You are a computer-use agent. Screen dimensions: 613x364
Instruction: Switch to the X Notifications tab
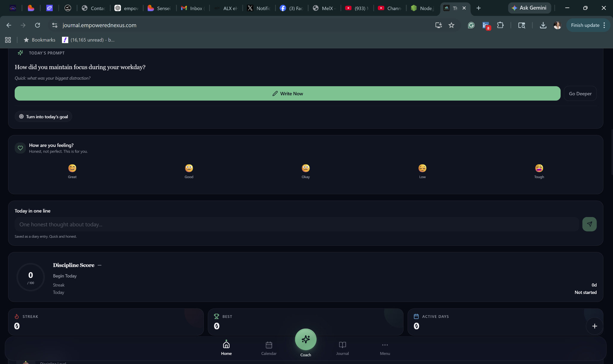coord(258,8)
